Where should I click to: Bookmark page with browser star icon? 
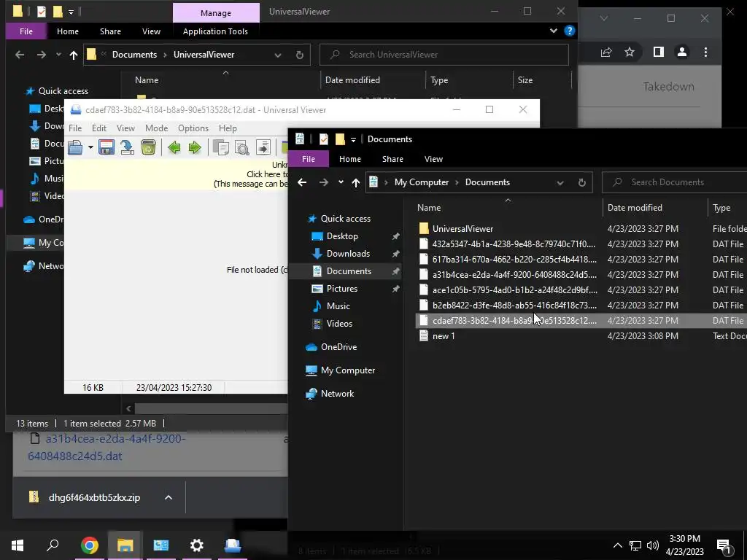click(x=630, y=52)
